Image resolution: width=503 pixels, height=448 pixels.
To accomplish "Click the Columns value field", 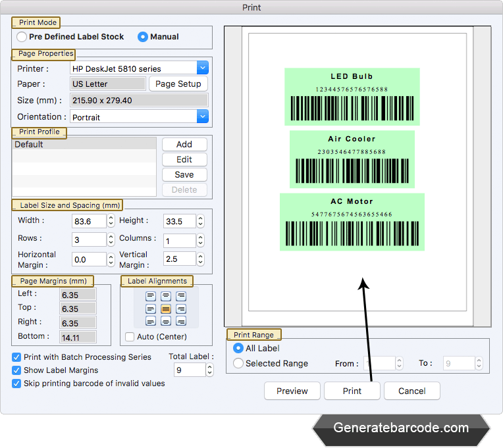I will pos(179,240).
